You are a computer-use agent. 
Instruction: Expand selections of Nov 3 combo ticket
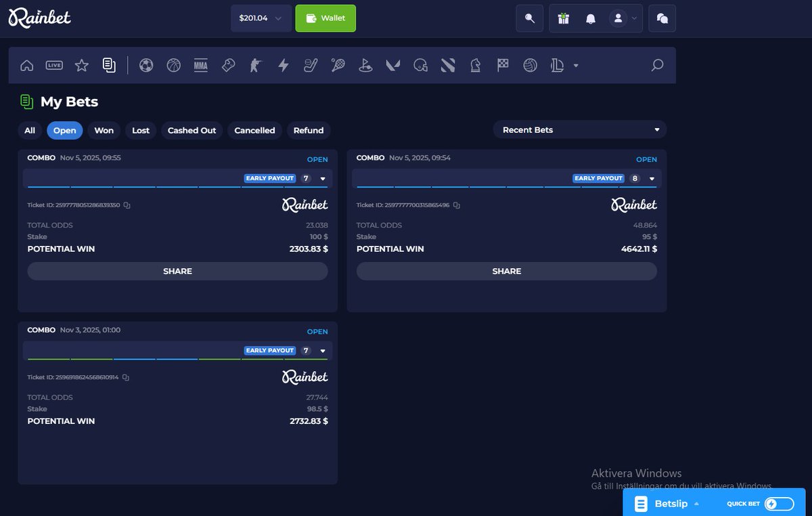[x=323, y=351]
